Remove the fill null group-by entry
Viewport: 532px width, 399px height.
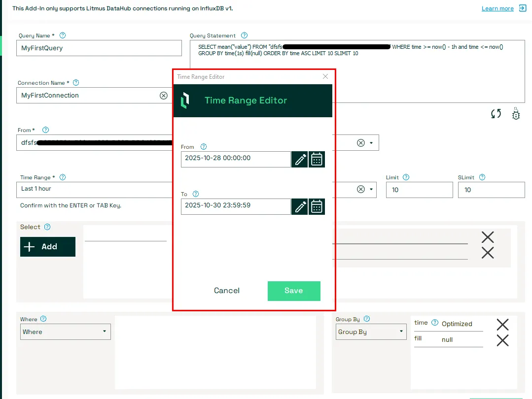click(x=502, y=340)
